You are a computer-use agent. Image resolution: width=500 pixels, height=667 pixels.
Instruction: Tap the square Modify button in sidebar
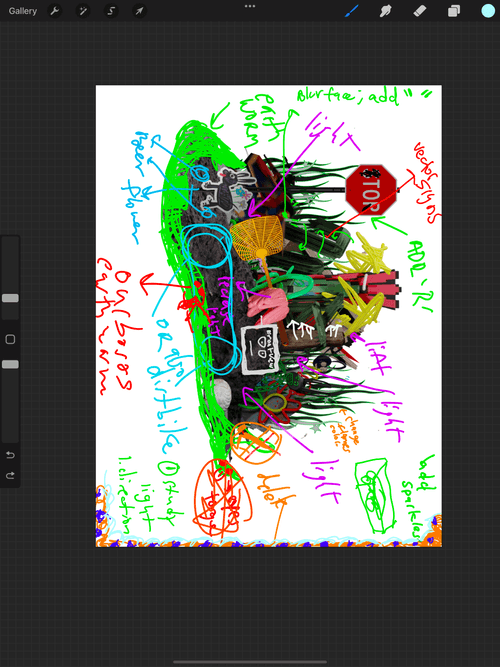10,339
